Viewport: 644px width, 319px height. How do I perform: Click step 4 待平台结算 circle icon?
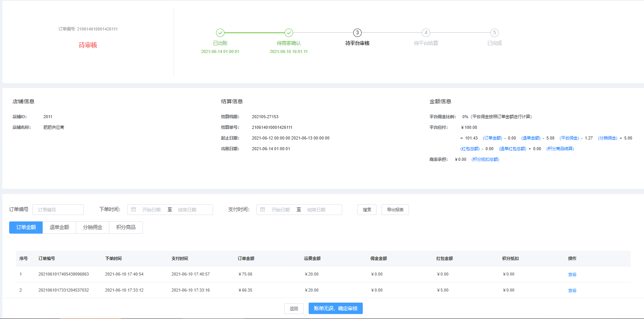426,33
